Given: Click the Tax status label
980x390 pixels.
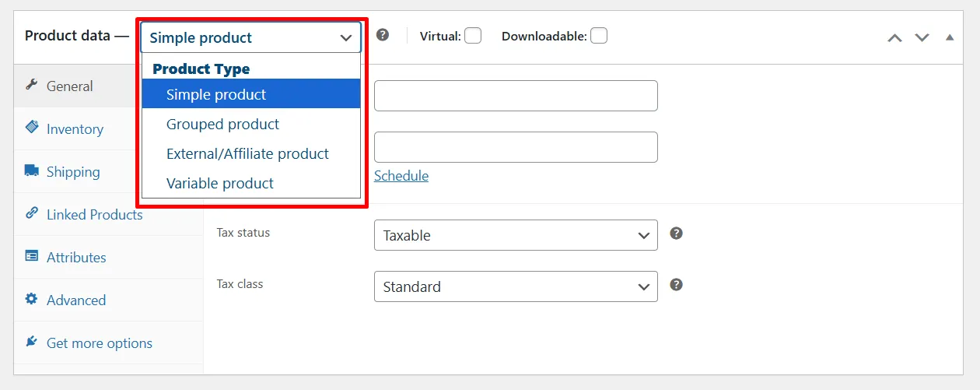Looking at the screenshot, I should pyautogui.click(x=243, y=232).
